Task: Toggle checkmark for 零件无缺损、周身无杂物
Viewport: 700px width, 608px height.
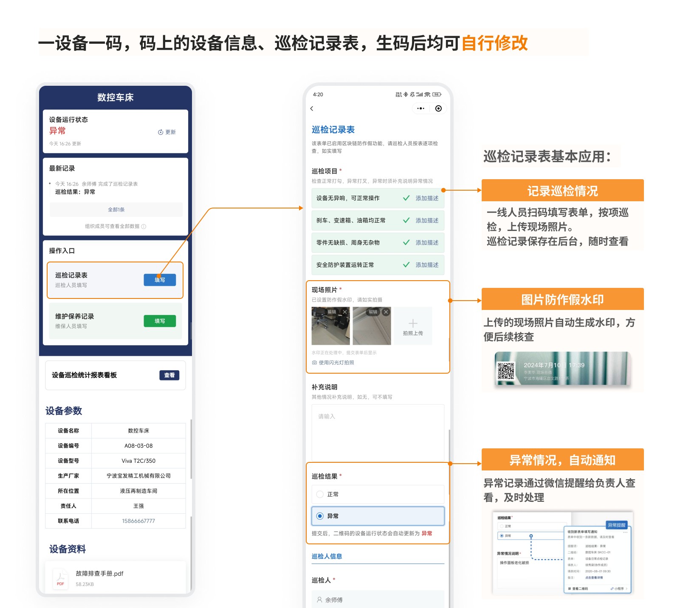Action: coord(406,242)
